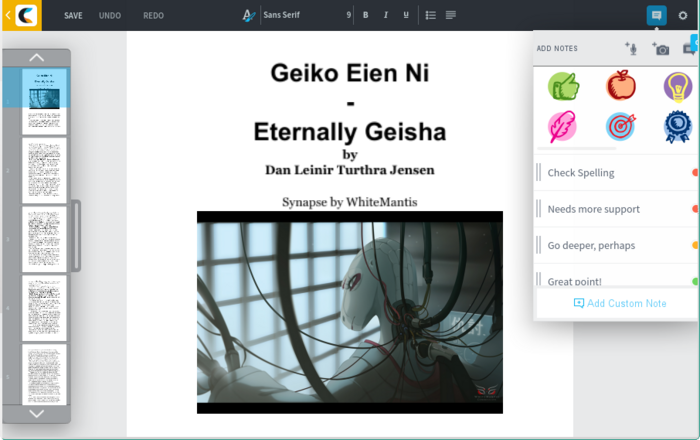The image size is (700, 440).
Task: Open page 2 thumbnail
Action: [44, 170]
